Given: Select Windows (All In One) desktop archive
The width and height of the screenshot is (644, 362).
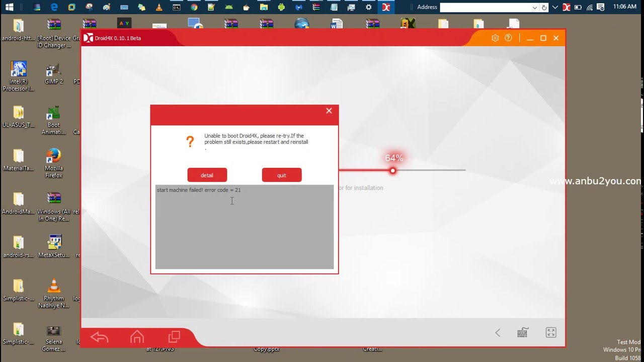Looking at the screenshot, I should (54, 207).
